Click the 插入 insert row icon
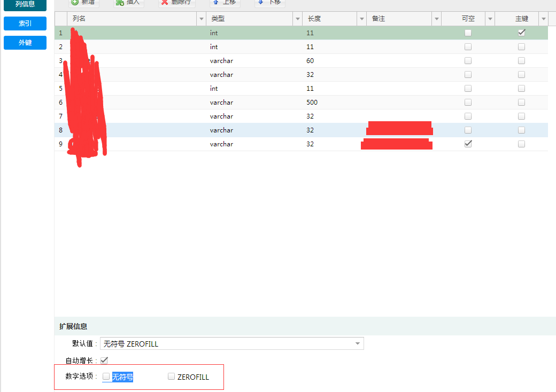The height and width of the screenshot is (392, 556). 120,2
